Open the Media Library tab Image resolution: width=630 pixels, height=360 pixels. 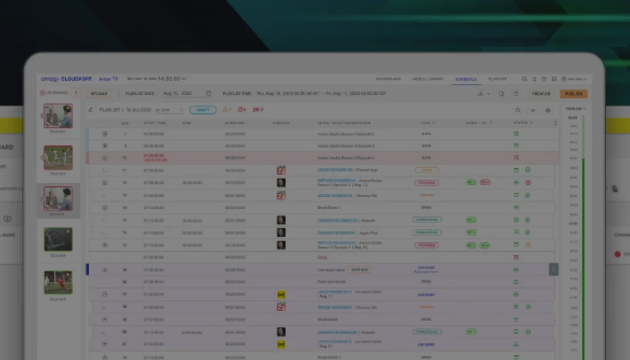click(427, 79)
